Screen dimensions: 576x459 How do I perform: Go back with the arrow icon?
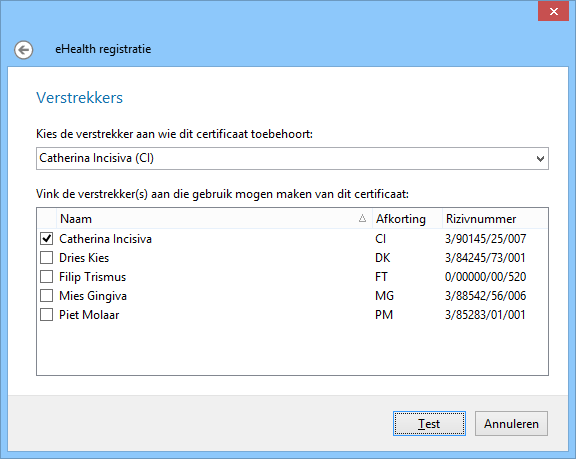coord(24,50)
